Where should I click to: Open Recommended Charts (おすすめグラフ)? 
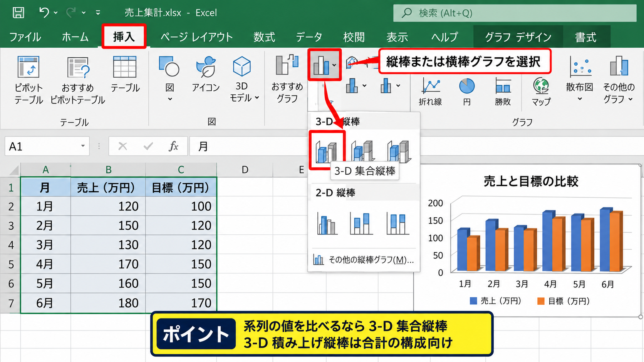click(x=287, y=79)
